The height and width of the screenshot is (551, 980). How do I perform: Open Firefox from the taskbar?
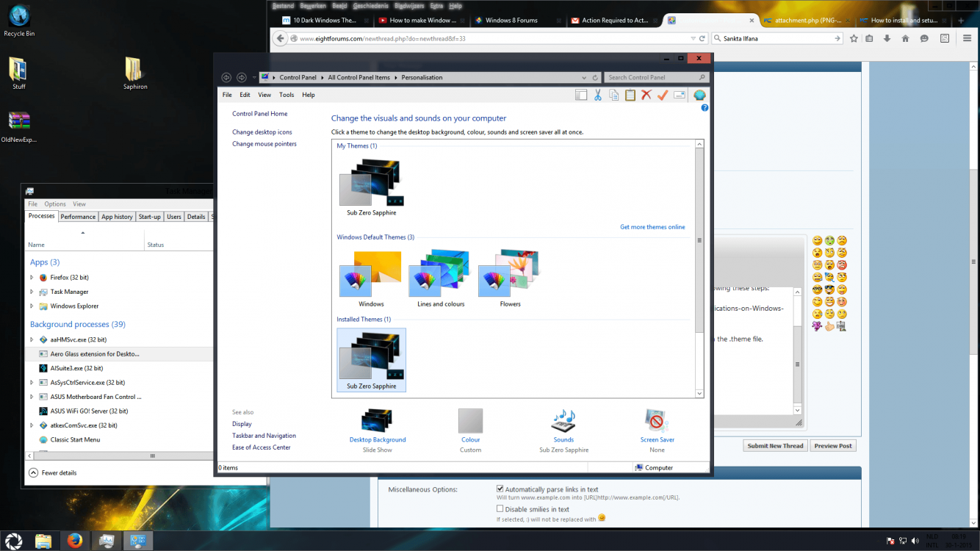pyautogui.click(x=74, y=541)
